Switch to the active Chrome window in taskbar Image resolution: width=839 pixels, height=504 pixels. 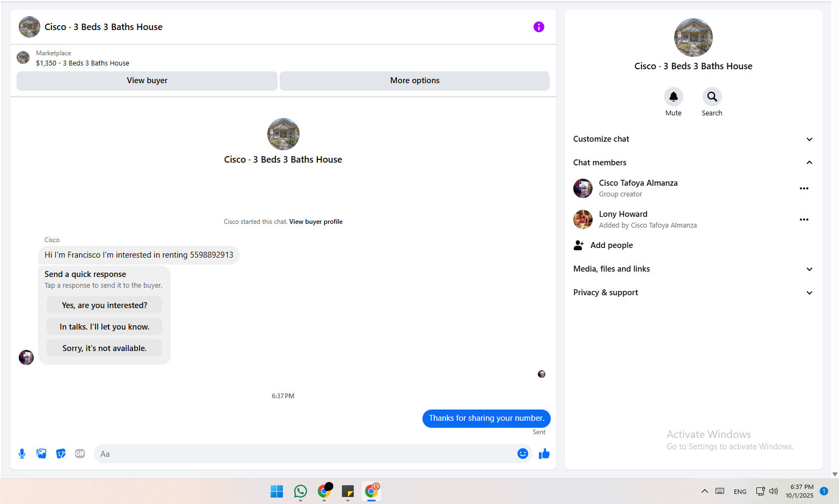371,491
